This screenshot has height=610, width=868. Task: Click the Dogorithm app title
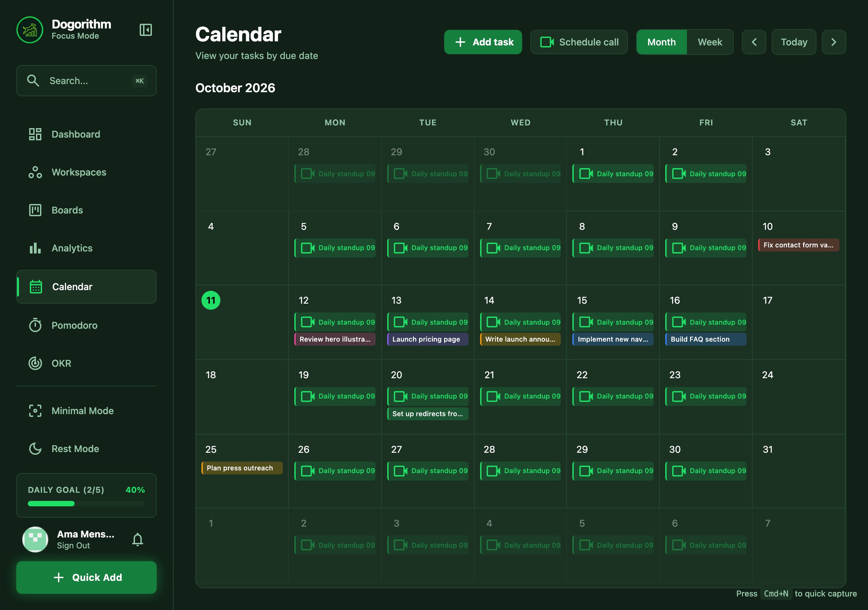[x=81, y=24]
